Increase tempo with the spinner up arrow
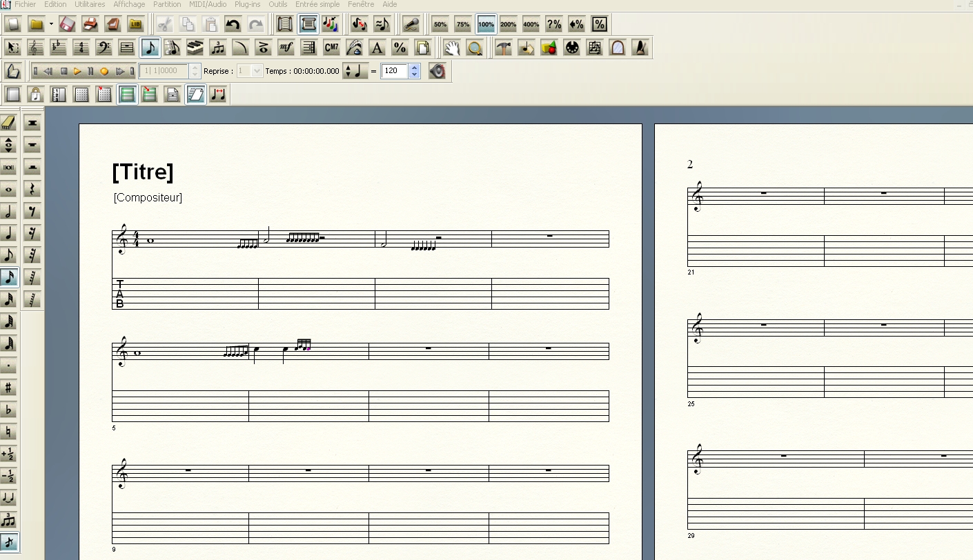Image resolution: width=973 pixels, height=560 pixels. (x=414, y=68)
